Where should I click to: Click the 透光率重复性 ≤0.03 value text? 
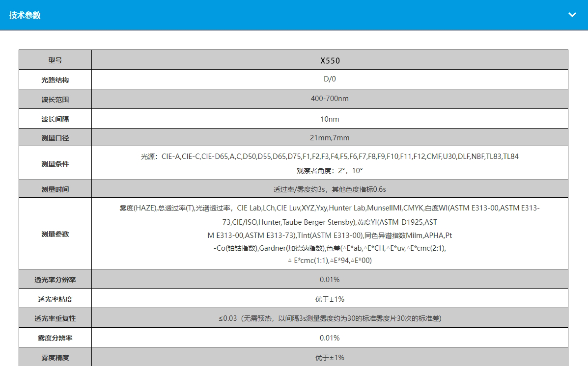tap(330, 318)
